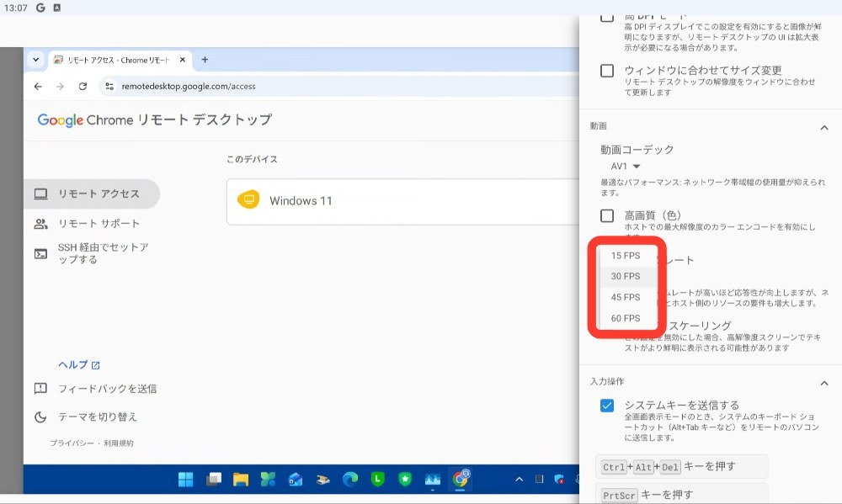
Task: Click the yellow Windows 11 device icon
Action: [x=248, y=200]
